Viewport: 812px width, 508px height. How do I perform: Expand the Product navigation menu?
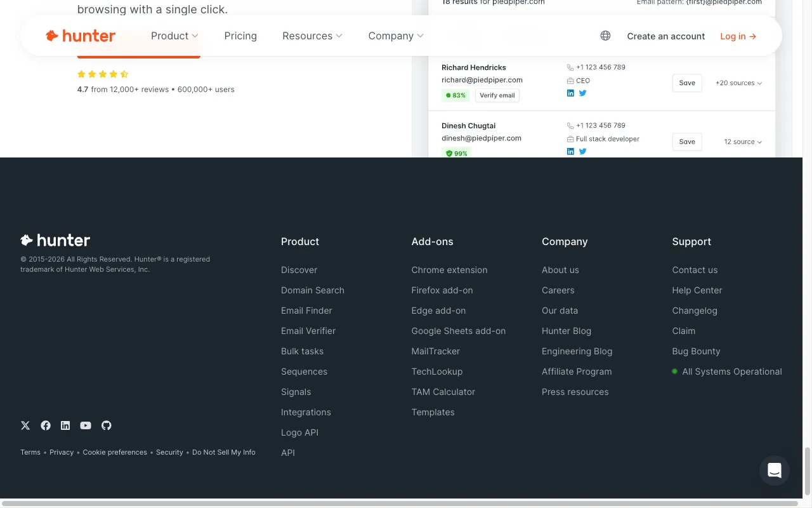174,36
